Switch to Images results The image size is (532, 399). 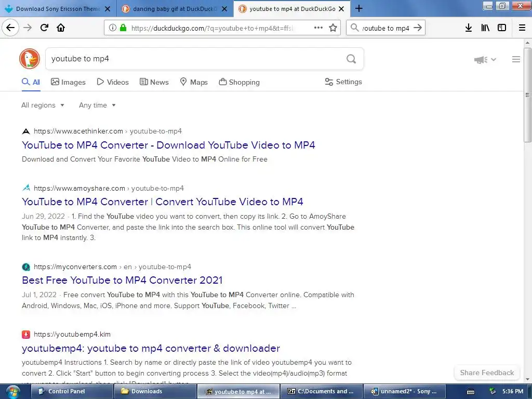pyautogui.click(x=68, y=82)
